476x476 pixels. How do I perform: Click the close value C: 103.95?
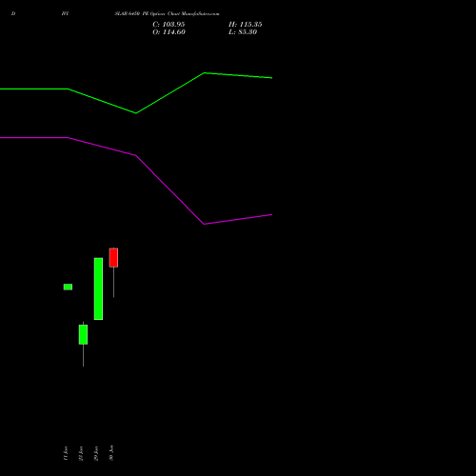[x=169, y=25]
